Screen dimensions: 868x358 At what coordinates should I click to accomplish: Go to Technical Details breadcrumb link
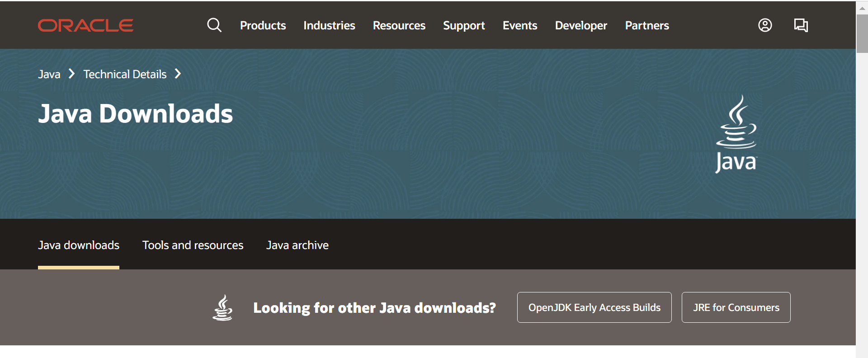tap(125, 74)
